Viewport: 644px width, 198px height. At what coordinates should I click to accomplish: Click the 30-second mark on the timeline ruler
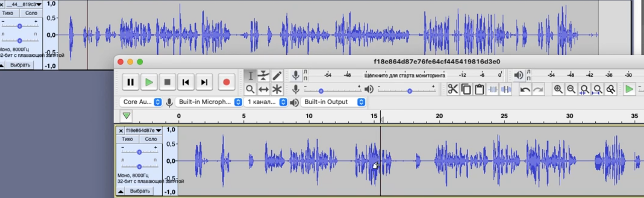[570, 116]
